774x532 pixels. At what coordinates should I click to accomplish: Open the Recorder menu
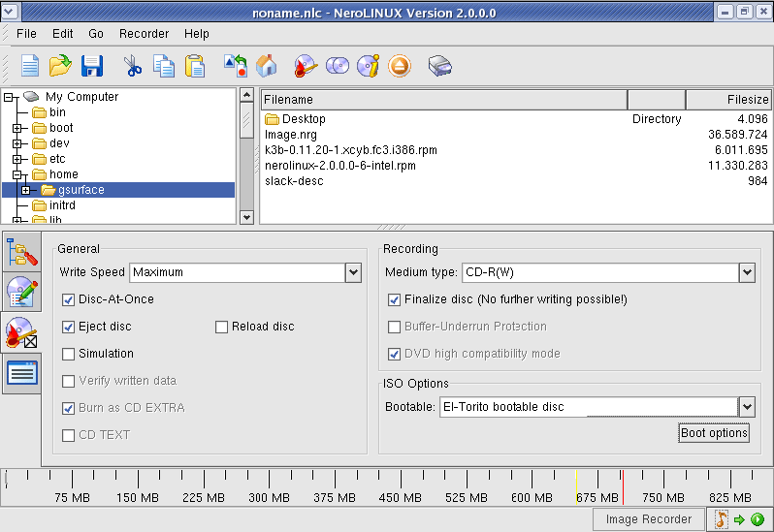coord(144,34)
